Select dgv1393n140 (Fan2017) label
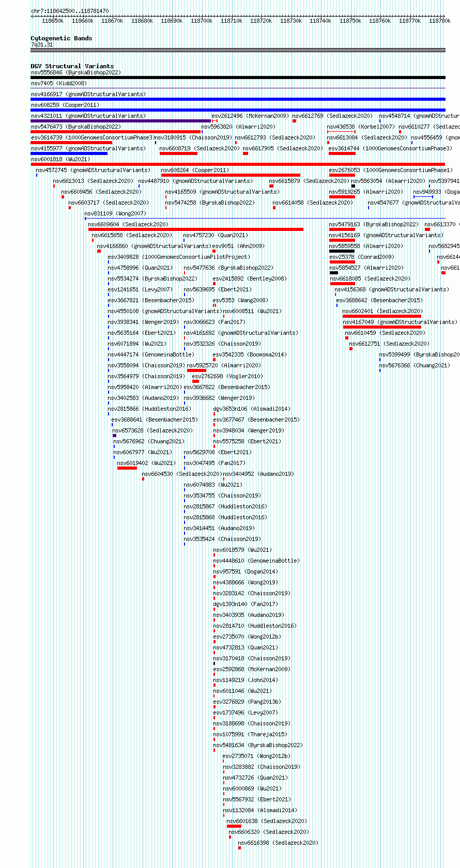This screenshot has height=868, width=460. pyautogui.click(x=245, y=604)
